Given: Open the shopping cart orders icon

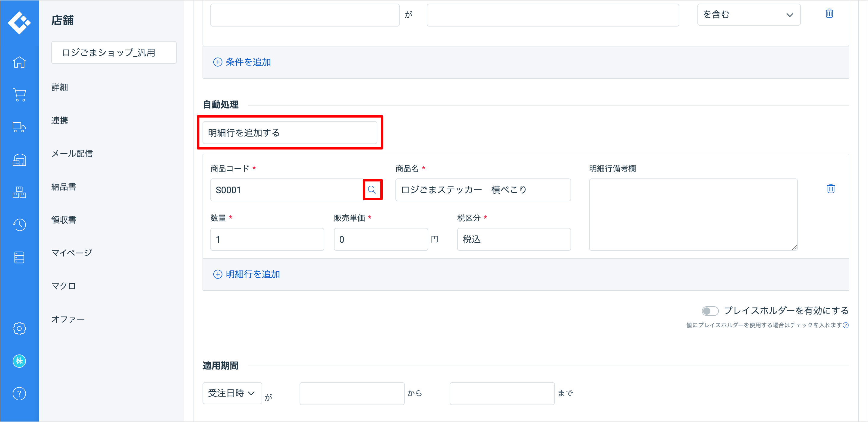Looking at the screenshot, I should pos(19,95).
